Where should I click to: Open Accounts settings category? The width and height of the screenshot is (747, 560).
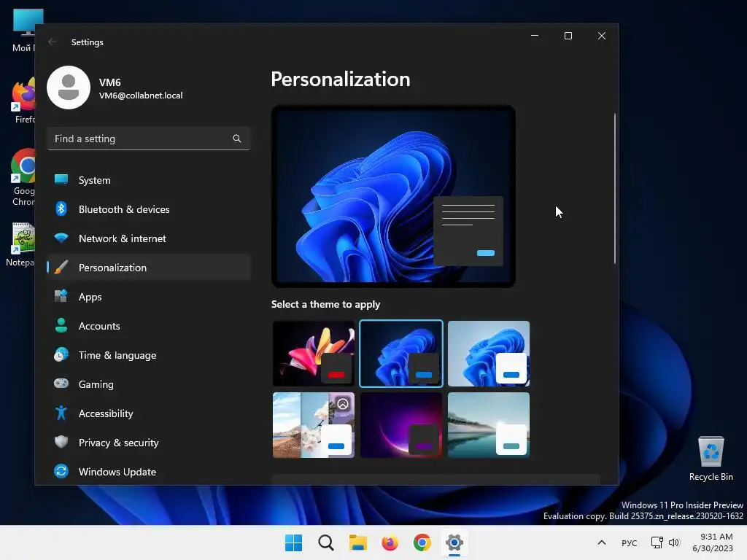149,326
